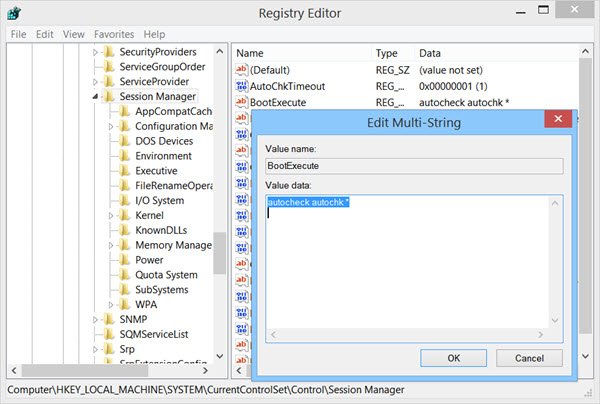The image size is (600, 404).
Task: Select the SecurityProviders folder icon
Action: (x=109, y=52)
